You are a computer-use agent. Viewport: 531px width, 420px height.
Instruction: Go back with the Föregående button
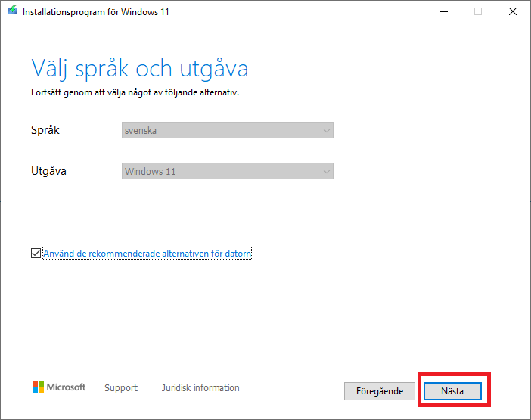379,391
